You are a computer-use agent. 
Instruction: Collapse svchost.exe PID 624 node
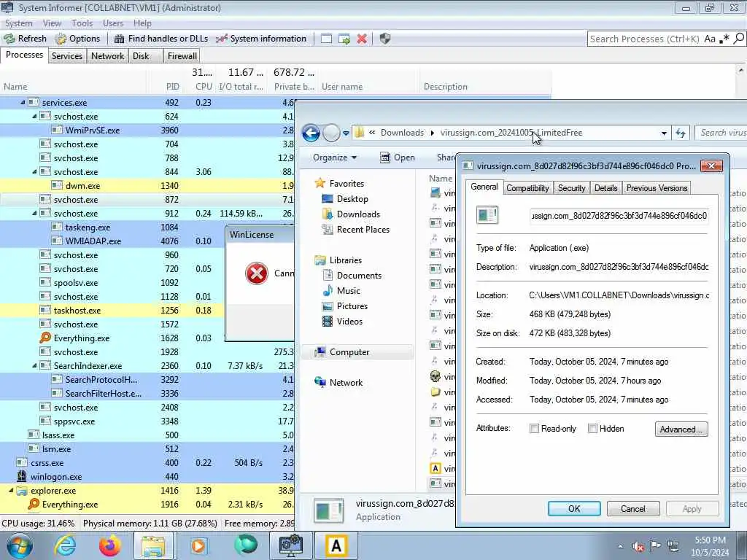click(34, 116)
